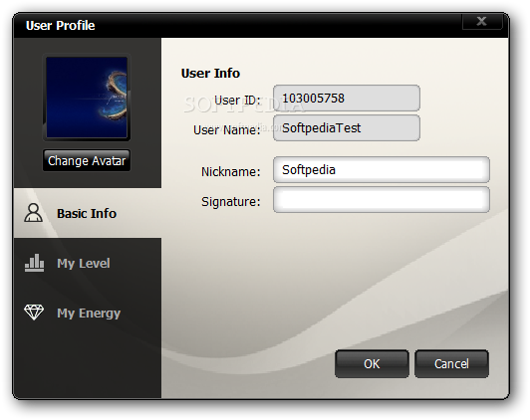Click the Nickname: label
Image resolution: width=530 pixels, height=420 pixels.
(x=231, y=171)
